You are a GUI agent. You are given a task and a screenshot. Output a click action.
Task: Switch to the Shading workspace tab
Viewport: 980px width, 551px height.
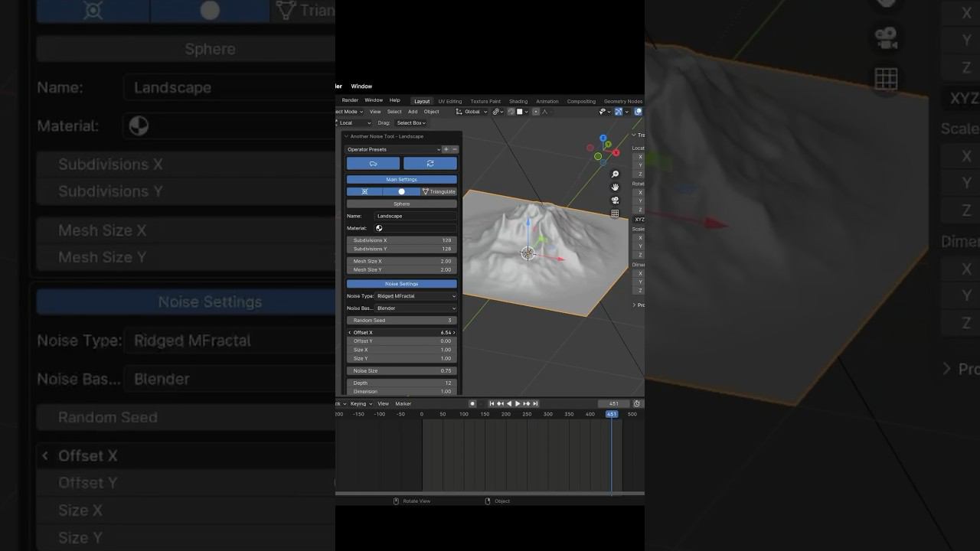(x=518, y=101)
